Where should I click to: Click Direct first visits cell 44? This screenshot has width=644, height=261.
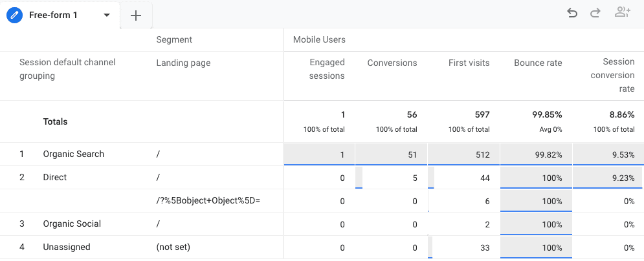463,178
